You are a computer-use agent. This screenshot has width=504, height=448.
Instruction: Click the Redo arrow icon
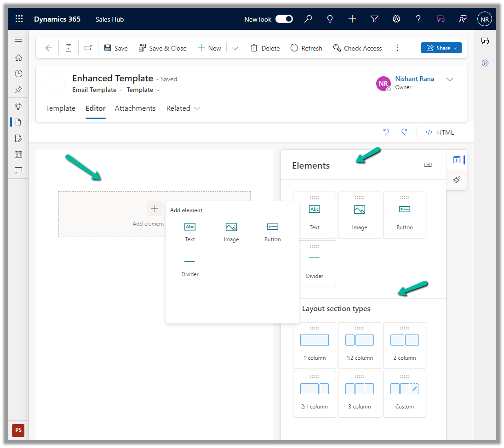click(404, 132)
